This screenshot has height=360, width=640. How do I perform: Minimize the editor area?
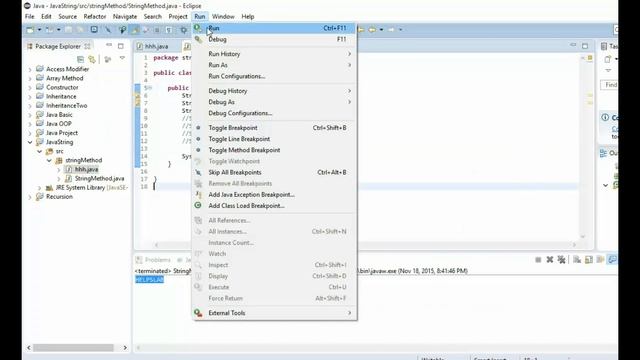pyautogui.click(x=573, y=45)
